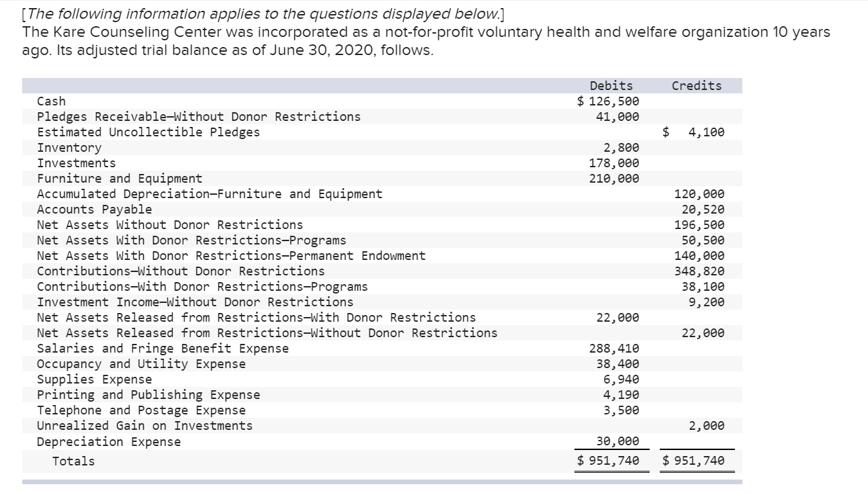This screenshot has width=868, height=493.
Task: Select Contributions—With Donor Restrictions—Programs label
Action: (202, 287)
